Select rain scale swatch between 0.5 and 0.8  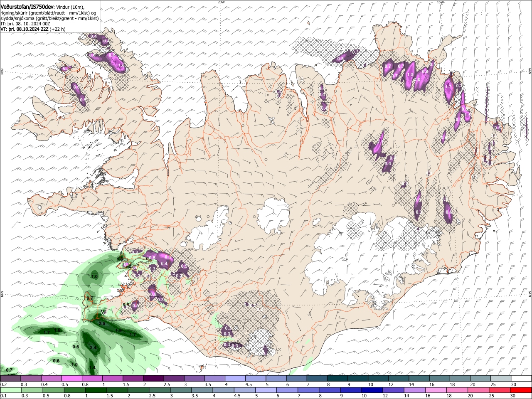pyautogui.click(x=54, y=390)
